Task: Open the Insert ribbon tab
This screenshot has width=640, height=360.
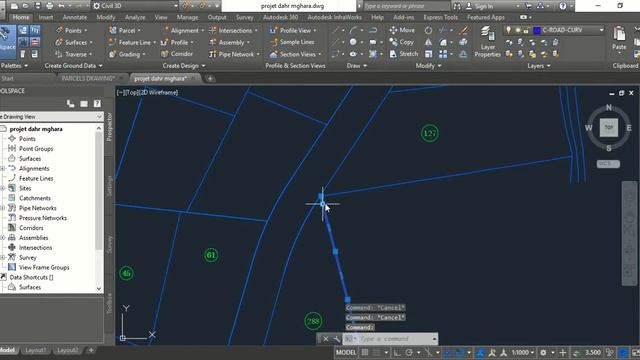Action: tap(46, 18)
